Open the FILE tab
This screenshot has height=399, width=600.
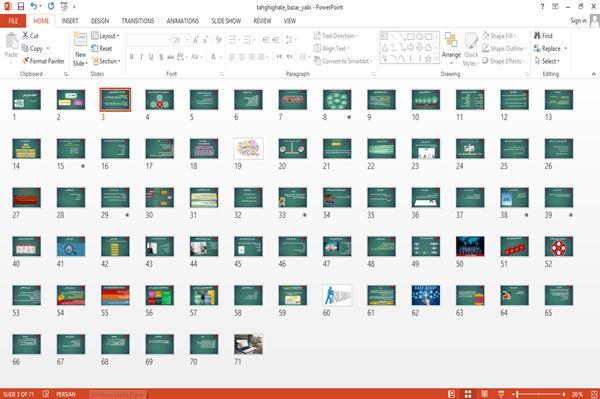[13, 21]
